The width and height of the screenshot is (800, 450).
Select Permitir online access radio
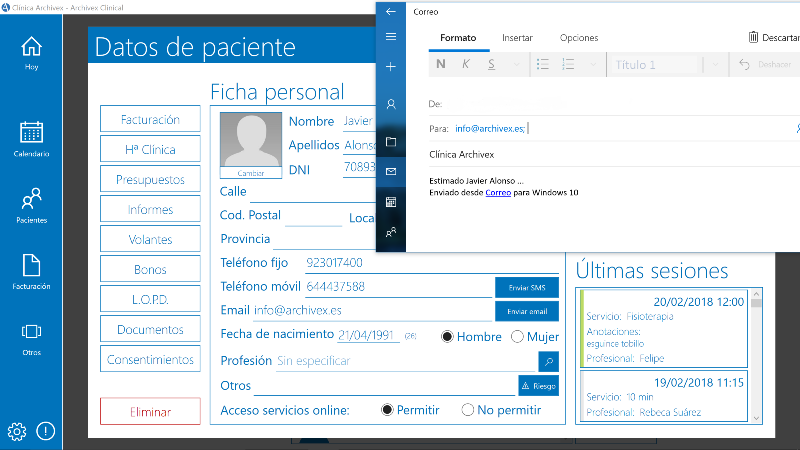tap(387, 410)
